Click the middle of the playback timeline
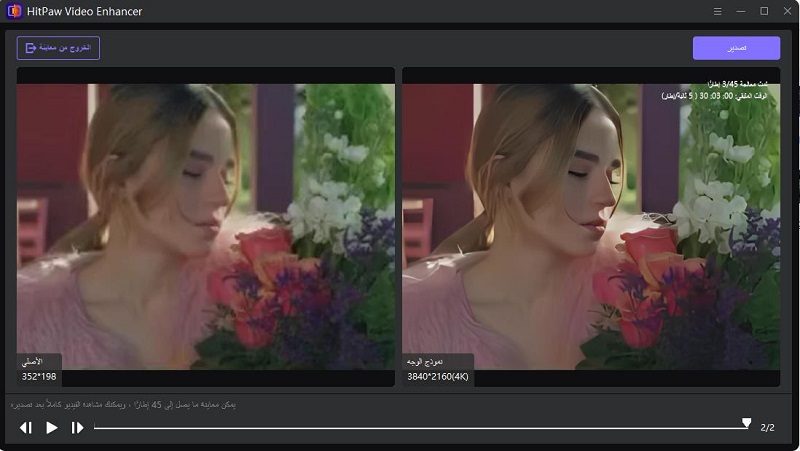The image size is (800, 451). click(x=420, y=428)
